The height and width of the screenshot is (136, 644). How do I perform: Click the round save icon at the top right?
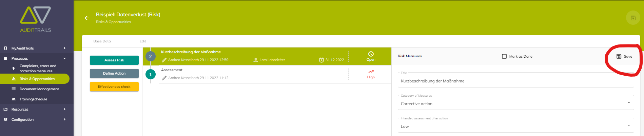pos(633,18)
